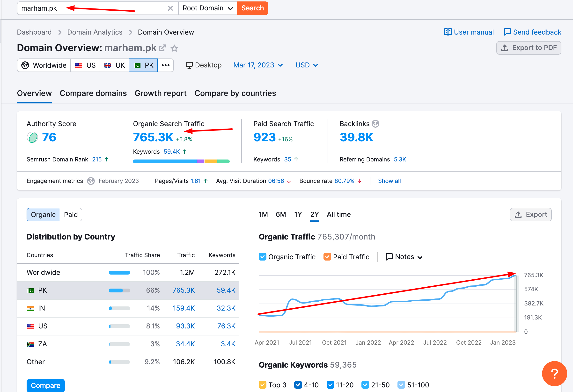Switch distribution to Paid
Screen dimensions: 573x392
tap(71, 215)
